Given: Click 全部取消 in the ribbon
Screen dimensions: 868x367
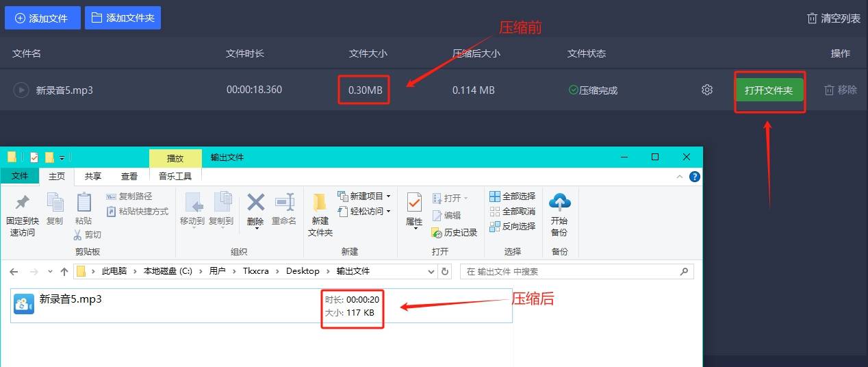Looking at the screenshot, I should click(513, 212).
